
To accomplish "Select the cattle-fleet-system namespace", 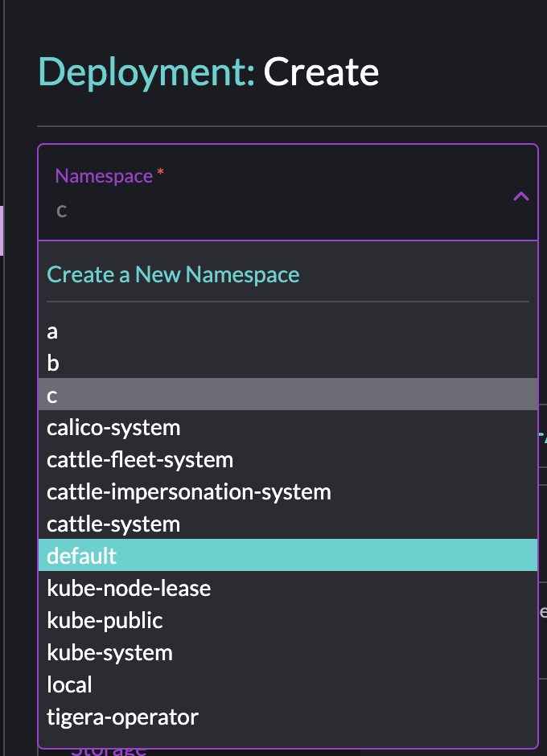I will (x=140, y=459).
